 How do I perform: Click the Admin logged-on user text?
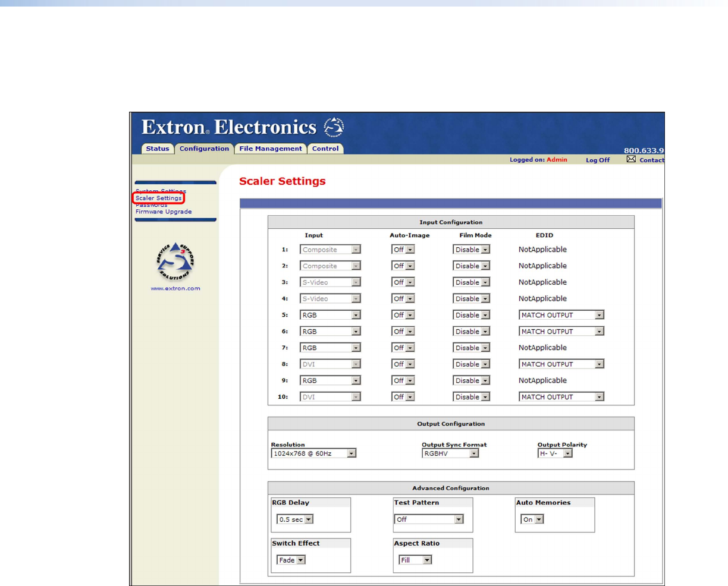pos(557,160)
